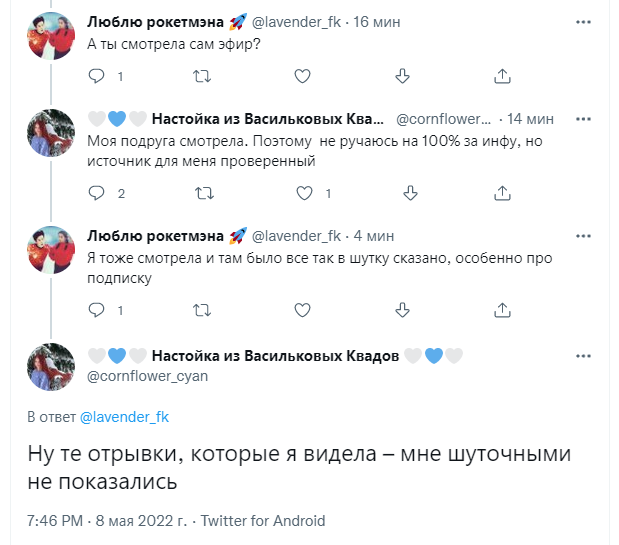Retweet the 'Я тоже смотрела' tweet
Screen dimensions: 619x545
coord(200,310)
